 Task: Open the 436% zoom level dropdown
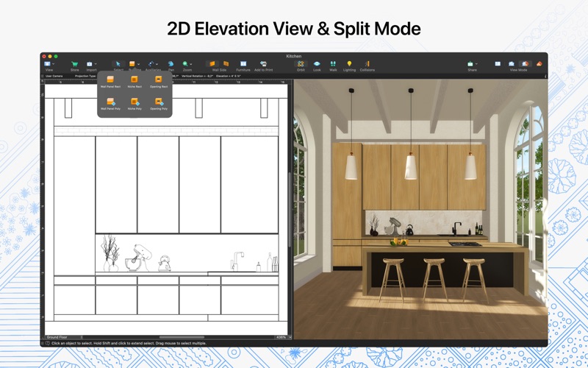[283, 337]
